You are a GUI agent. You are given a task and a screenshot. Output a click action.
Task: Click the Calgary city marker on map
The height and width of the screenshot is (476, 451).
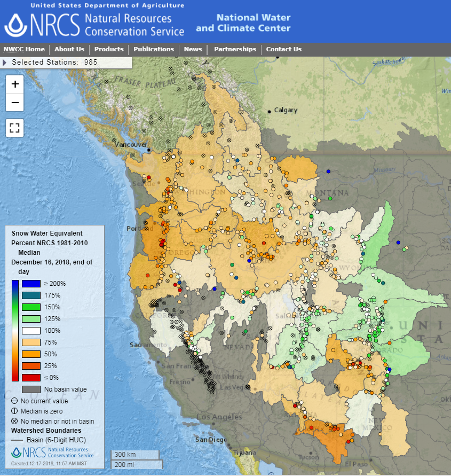[270, 111]
